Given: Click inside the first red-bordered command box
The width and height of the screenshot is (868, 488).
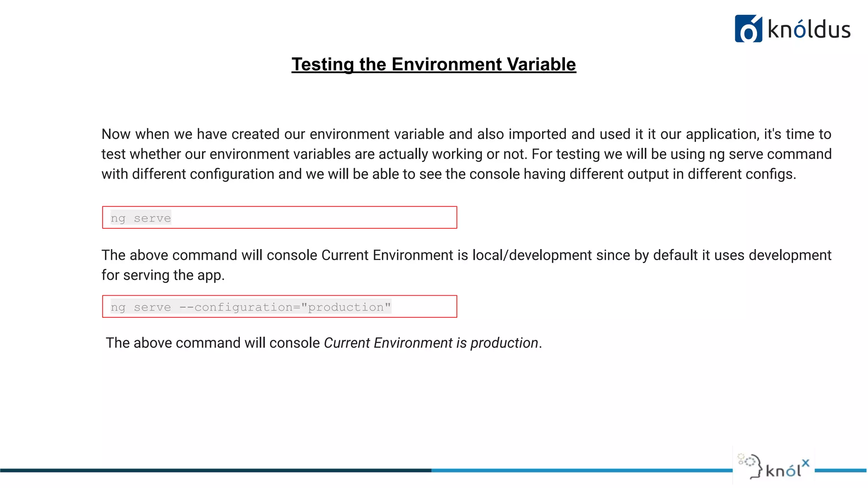Looking at the screenshot, I should [280, 217].
